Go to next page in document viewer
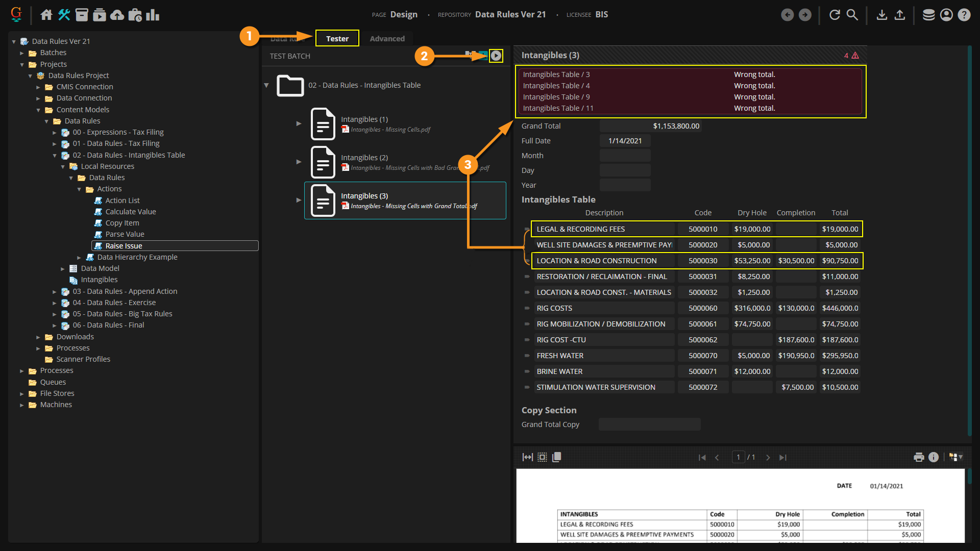This screenshot has width=980, height=551. point(768,458)
